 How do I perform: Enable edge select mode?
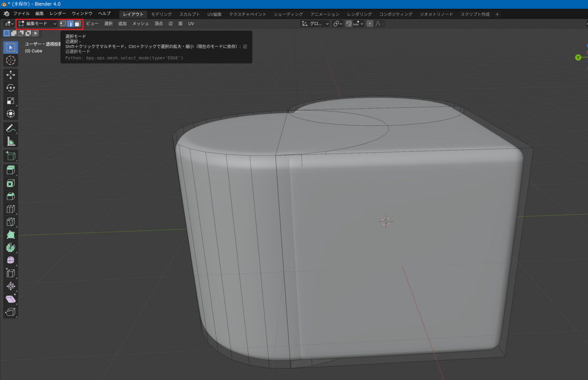point(70,24)
